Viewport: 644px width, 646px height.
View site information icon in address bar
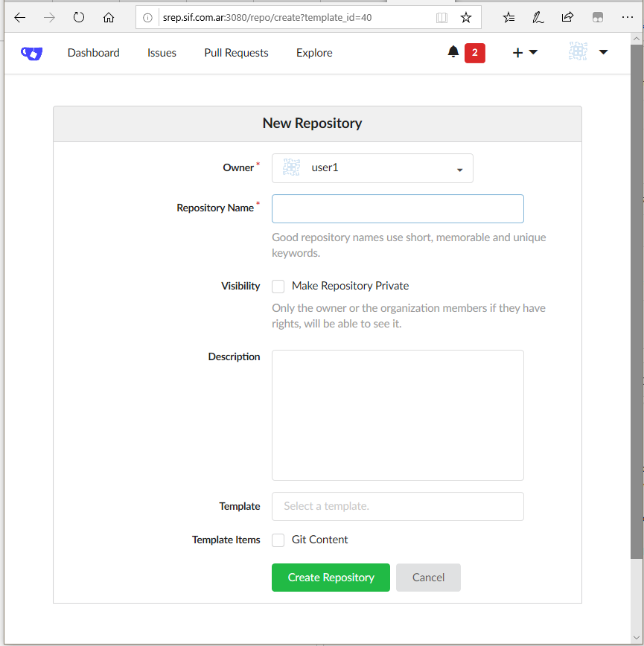pos(147,18)
